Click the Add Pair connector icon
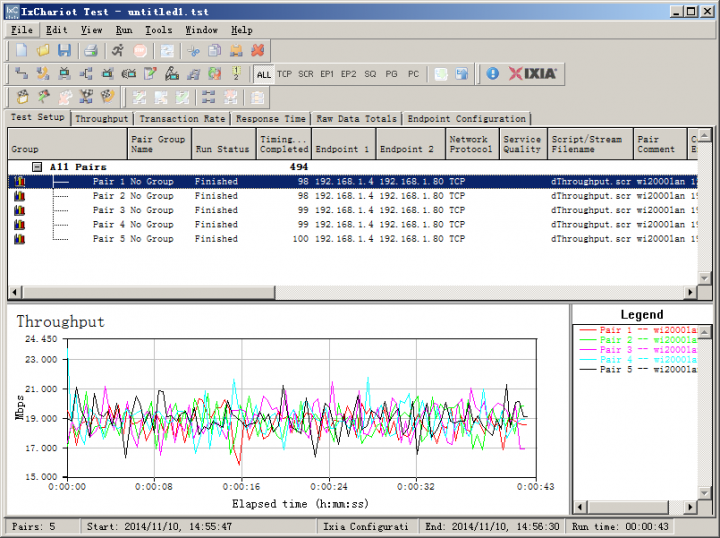 (22, 73)
